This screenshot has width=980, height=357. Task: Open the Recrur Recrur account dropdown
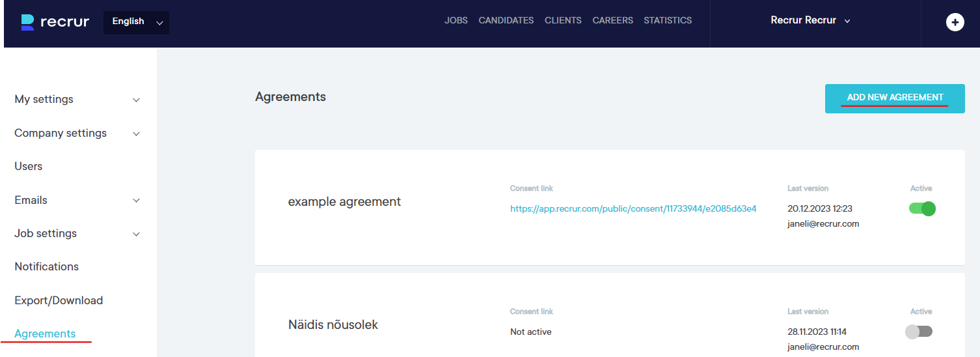click(x=810, y=21)
